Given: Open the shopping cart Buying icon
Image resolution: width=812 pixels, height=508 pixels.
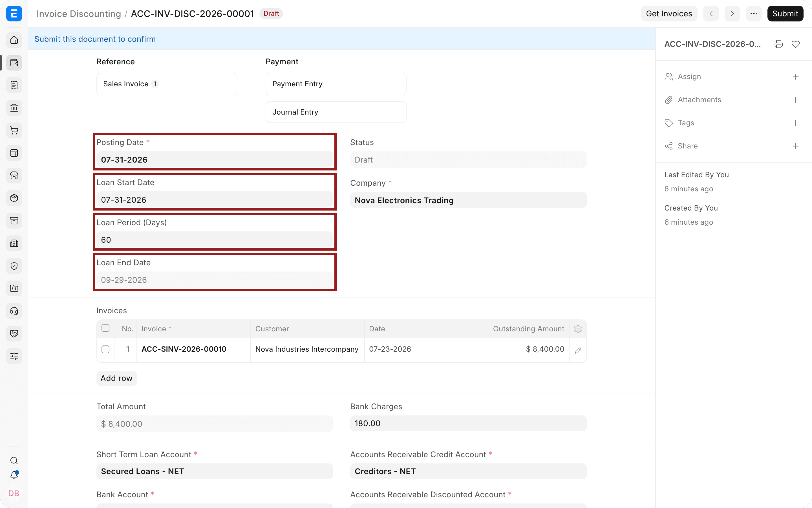Looking at the screenshot, I should coord(14,130).
